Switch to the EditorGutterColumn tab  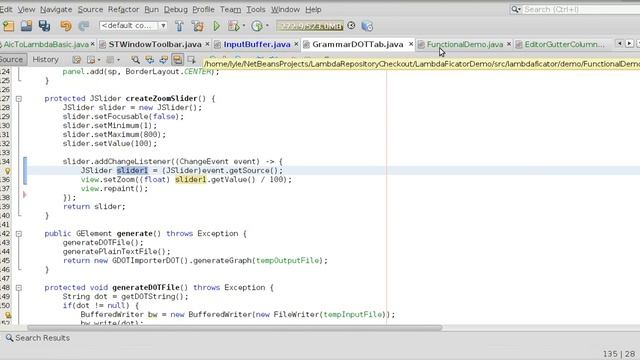point(564,44)
